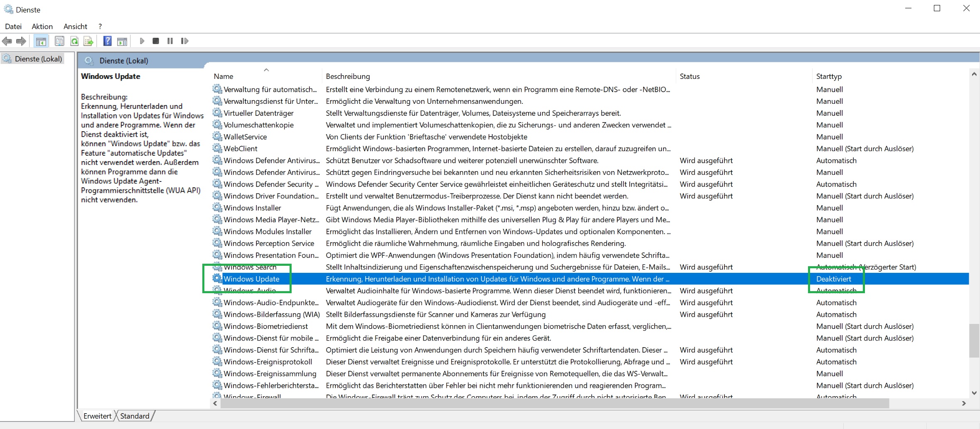Sort services by the Name column header
980x429 pixels.
pyautogui.click(x=266, y=76)
